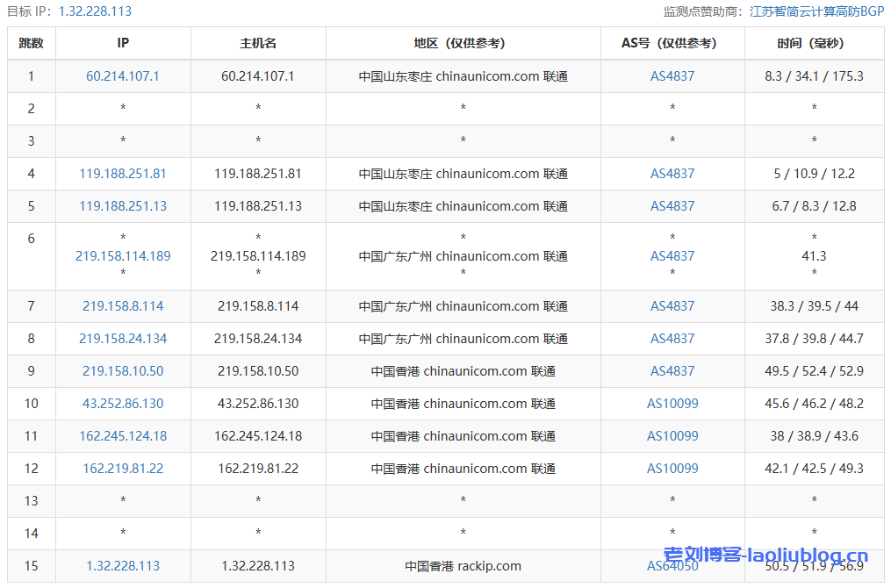Click destination IP link 1.32.228.113
Screen dimensions: 891x588
[x=123, y=566]
